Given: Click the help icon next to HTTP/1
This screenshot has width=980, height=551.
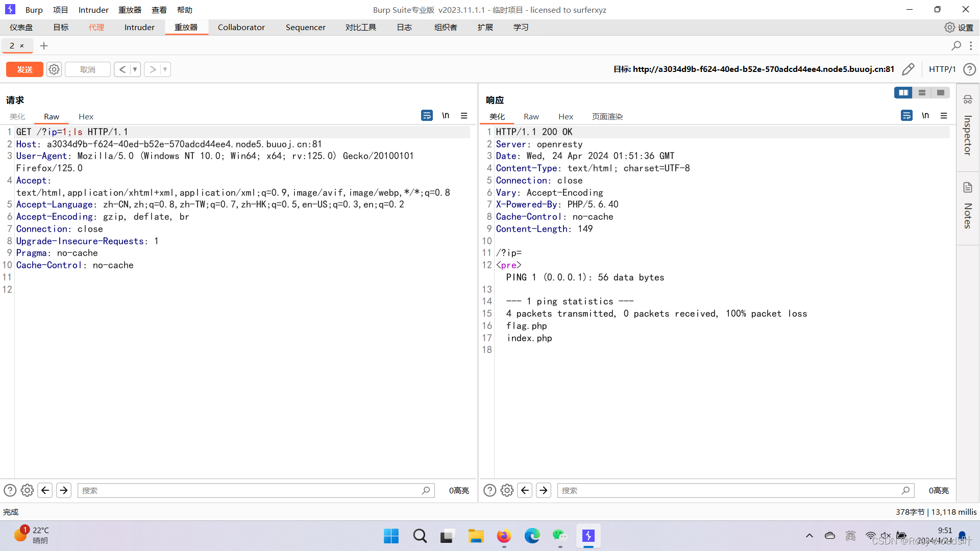Looking at the screenshot, I should point(969,69).
